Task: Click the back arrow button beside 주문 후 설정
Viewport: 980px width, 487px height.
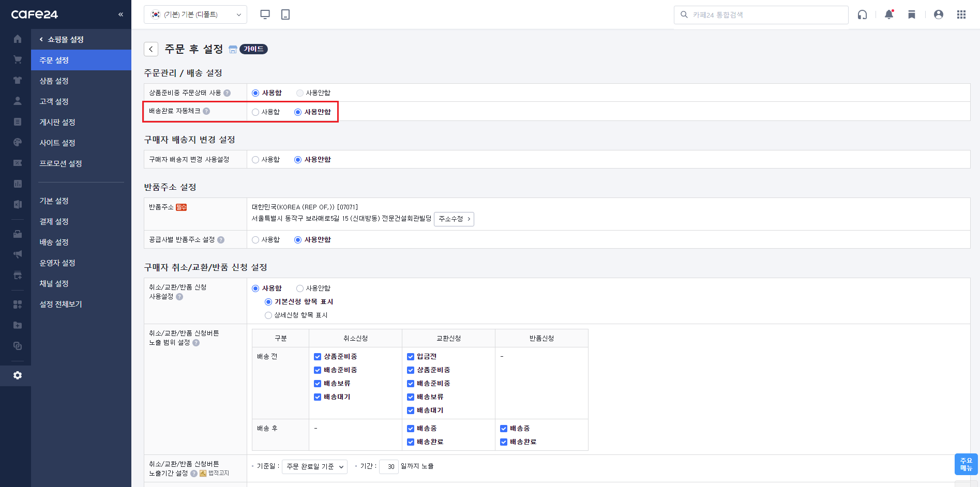Action: [151, 49]
